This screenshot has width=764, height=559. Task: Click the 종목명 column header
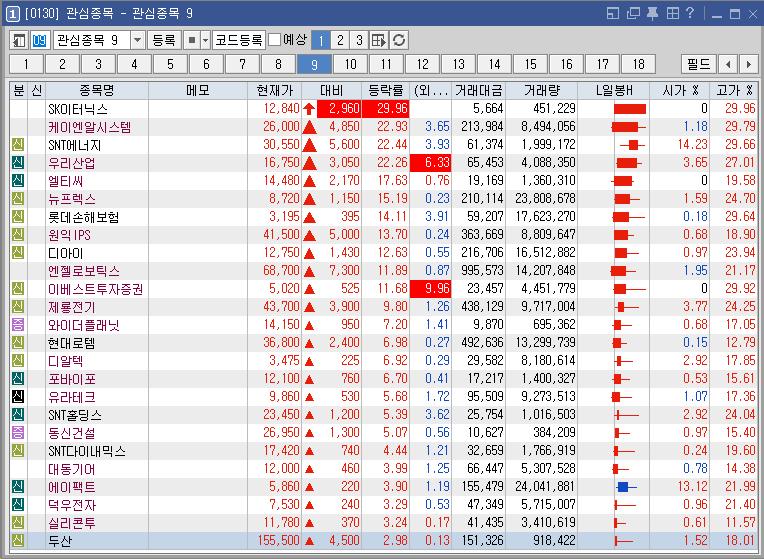tap(97, 90)
